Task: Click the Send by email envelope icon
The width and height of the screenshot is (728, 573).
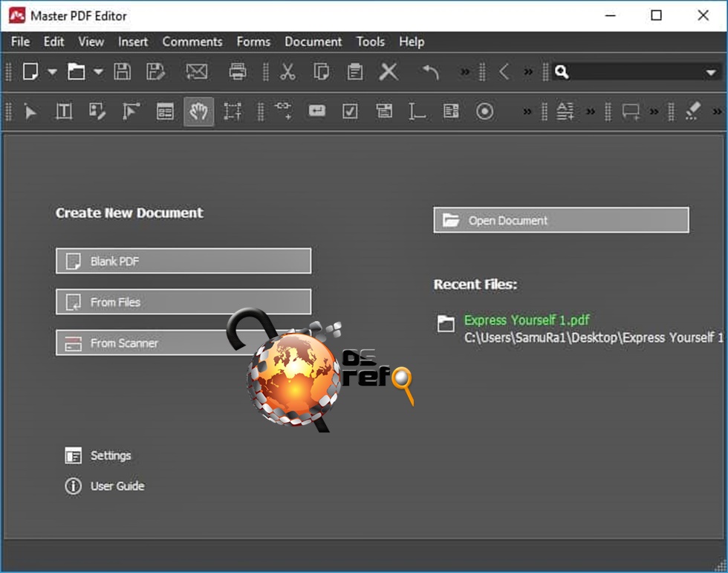Action: [196, 72]
